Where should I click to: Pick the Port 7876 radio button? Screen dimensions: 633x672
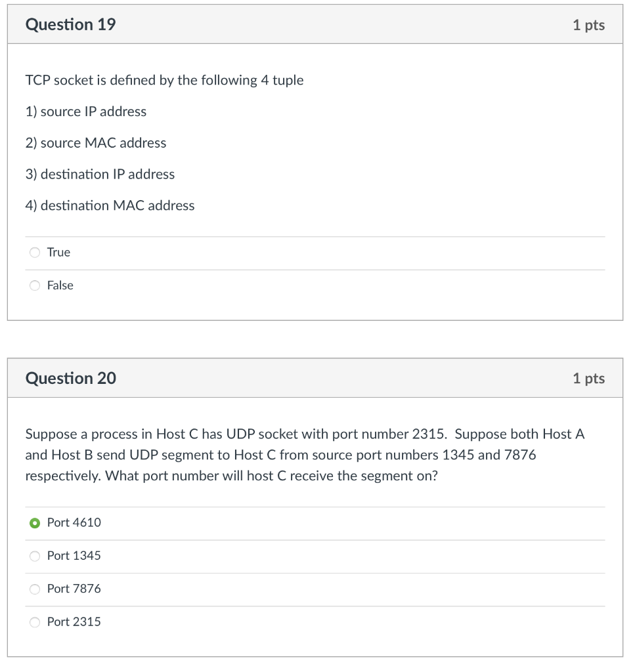point(35,589)
